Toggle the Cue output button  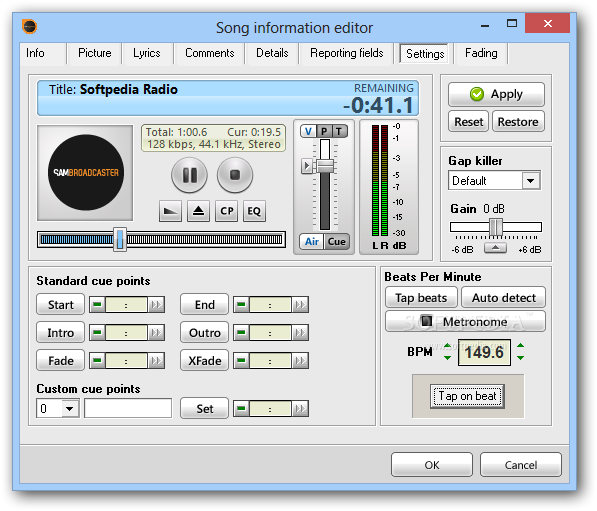(337, 241)
